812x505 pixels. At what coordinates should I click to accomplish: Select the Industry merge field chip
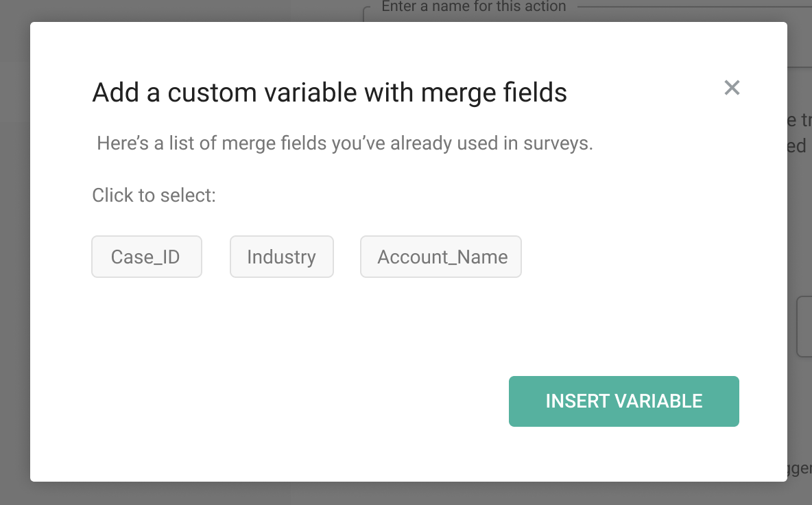click(281, 257)
